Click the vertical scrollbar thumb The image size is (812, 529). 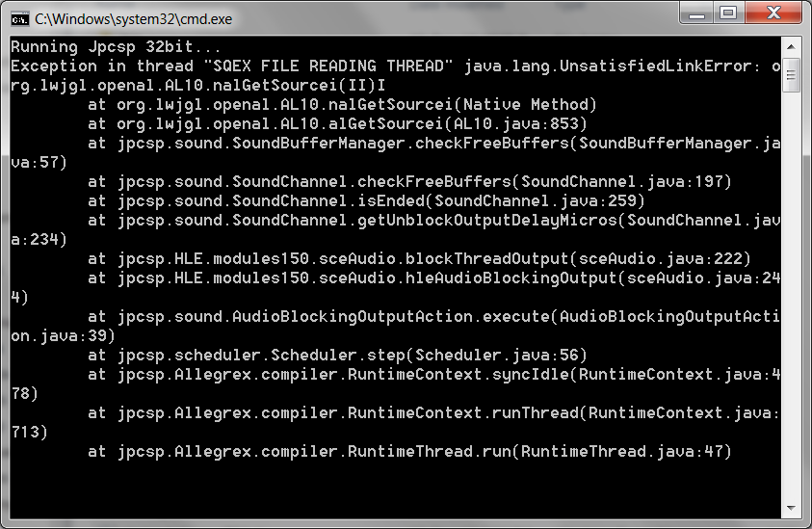point(791,76)
